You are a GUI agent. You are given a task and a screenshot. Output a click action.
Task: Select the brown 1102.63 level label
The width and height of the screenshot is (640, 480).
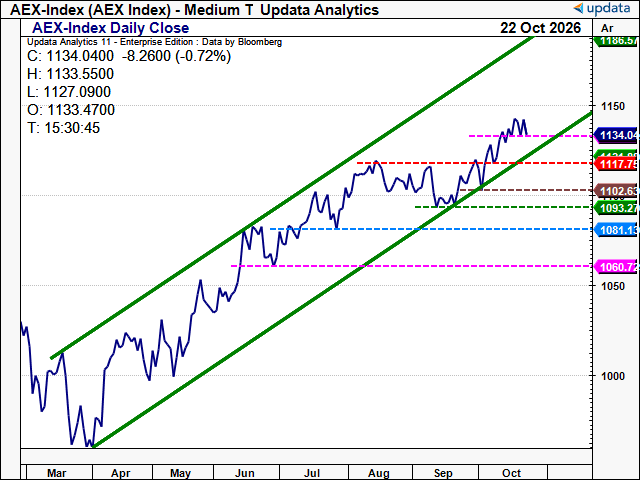click(x=617, y=191)
